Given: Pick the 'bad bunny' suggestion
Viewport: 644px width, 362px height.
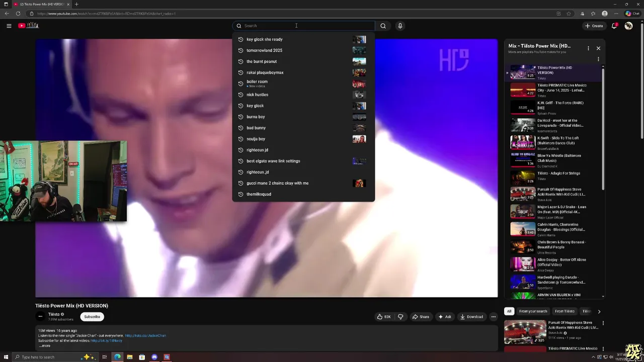Looking at the screenshot, I should coord(303,128).
